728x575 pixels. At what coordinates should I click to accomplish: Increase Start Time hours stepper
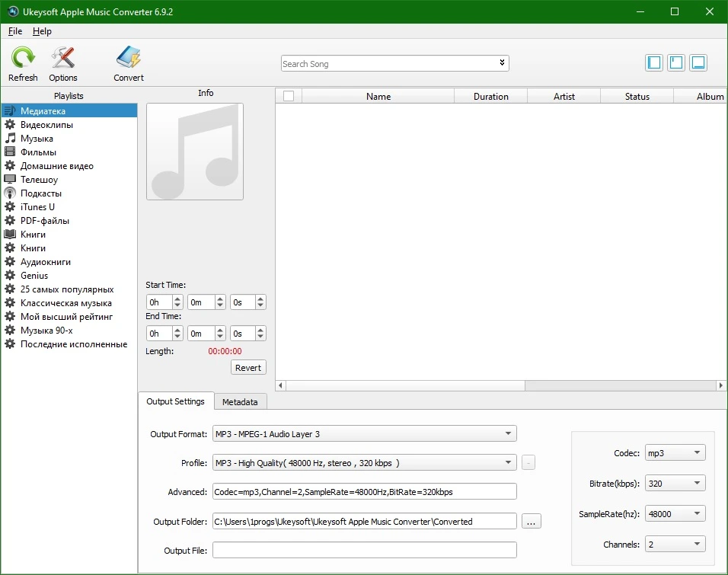(177, 299)
